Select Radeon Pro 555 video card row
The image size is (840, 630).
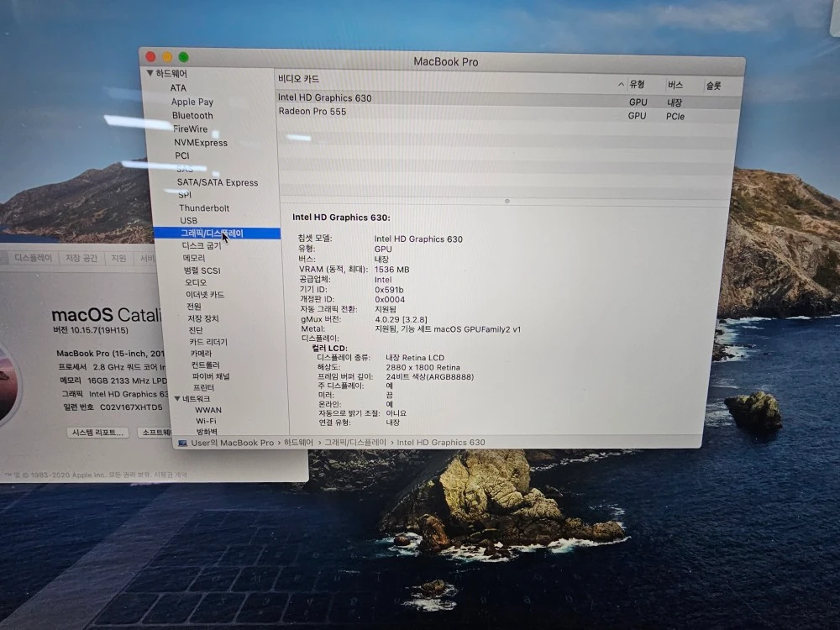[x=508, y=113]
